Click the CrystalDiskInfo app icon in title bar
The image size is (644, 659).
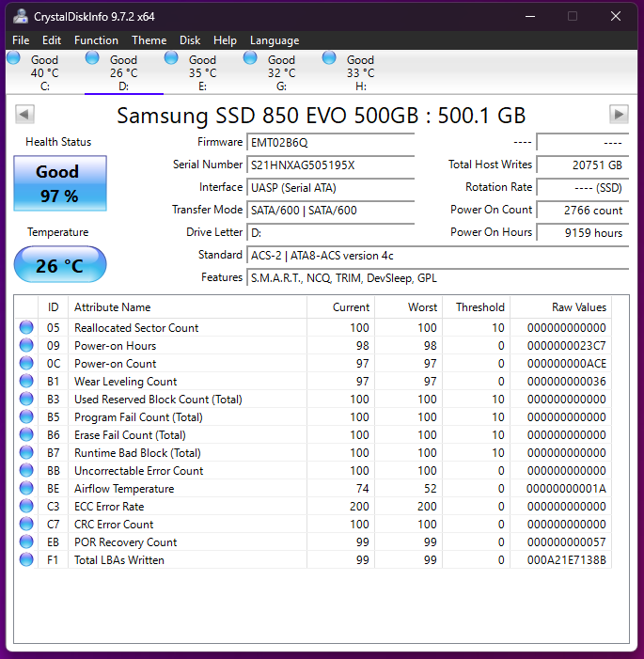coord(20,16)
